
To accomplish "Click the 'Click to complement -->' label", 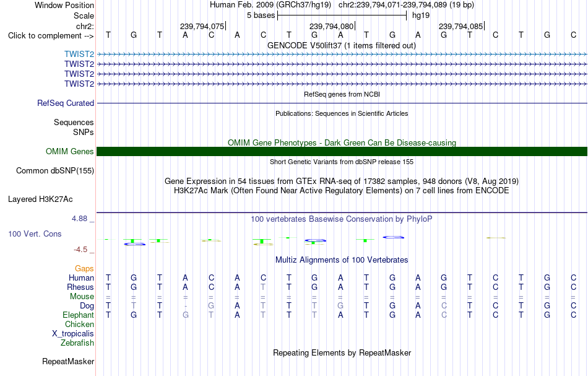I will pos(51,36).
